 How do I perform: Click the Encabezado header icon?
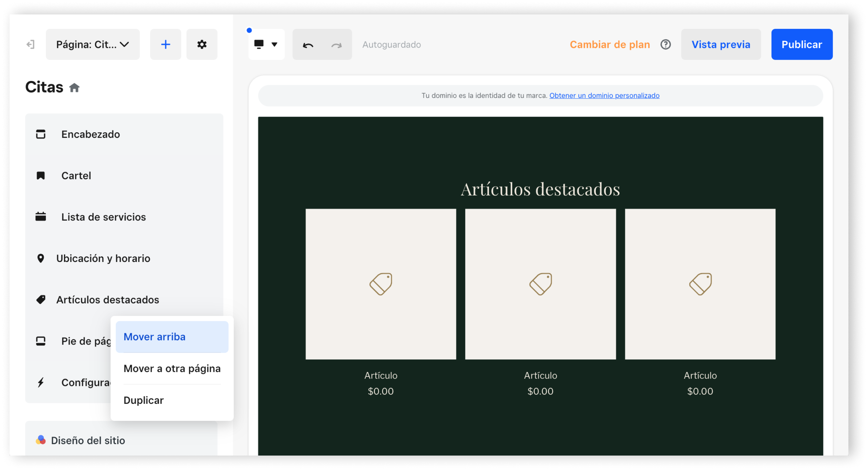pyautogui.click(x=41, y=134)
